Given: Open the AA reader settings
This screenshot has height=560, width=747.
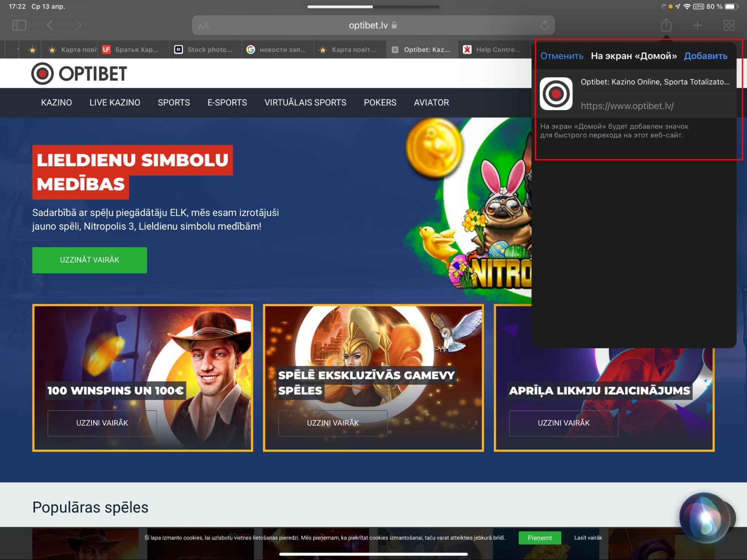Looking at the screenshot, I should click(x=204, y=26).
